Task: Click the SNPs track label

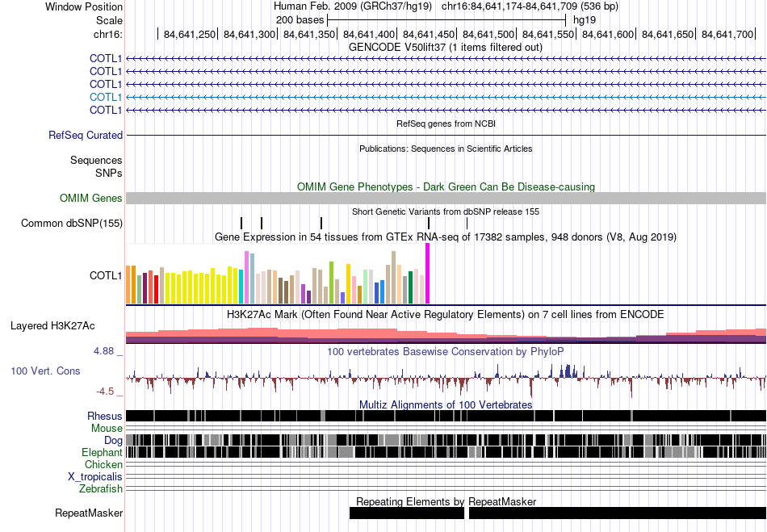Action: (x=109, y=173)
